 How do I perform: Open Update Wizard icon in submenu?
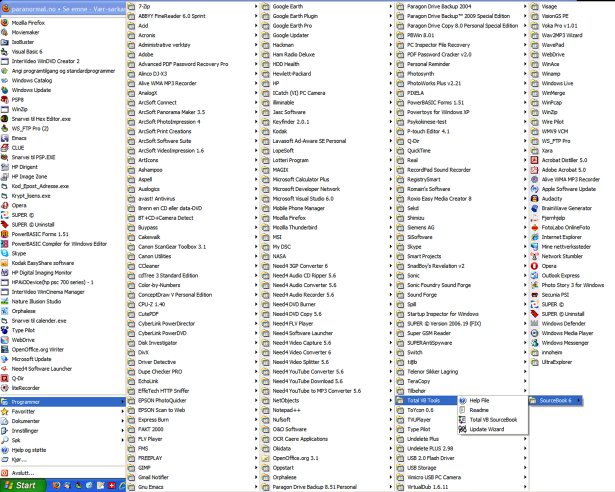pyautogui.click(x=462, y=429)
